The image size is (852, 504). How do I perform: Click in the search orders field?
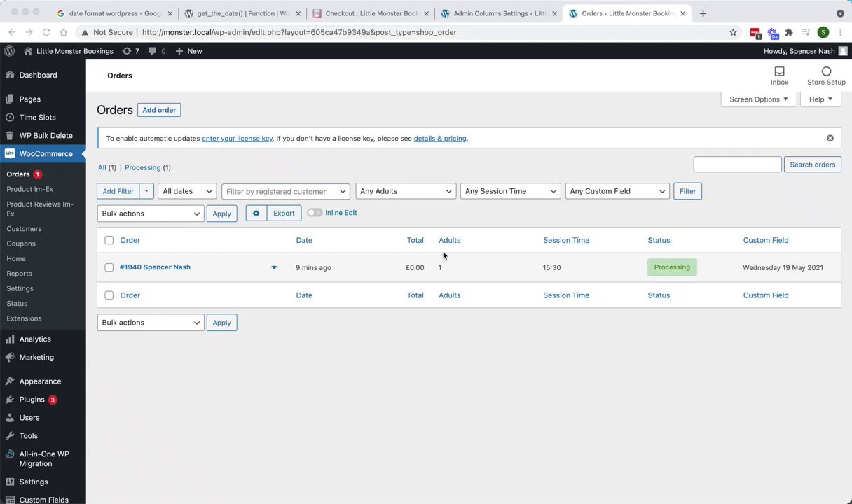click(x=737, y=164)
